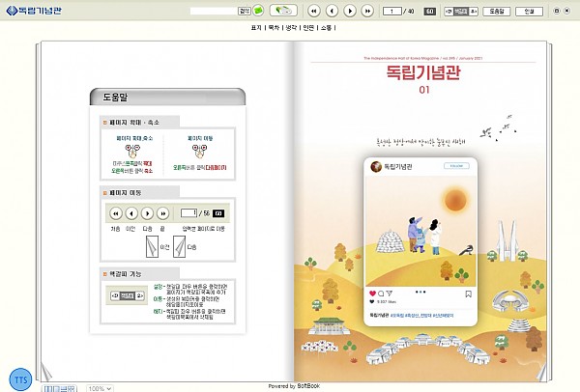Click the 이전 page-flip icon in help panel
The width and height of the screenshot is (580, 392).
[152, 247]
